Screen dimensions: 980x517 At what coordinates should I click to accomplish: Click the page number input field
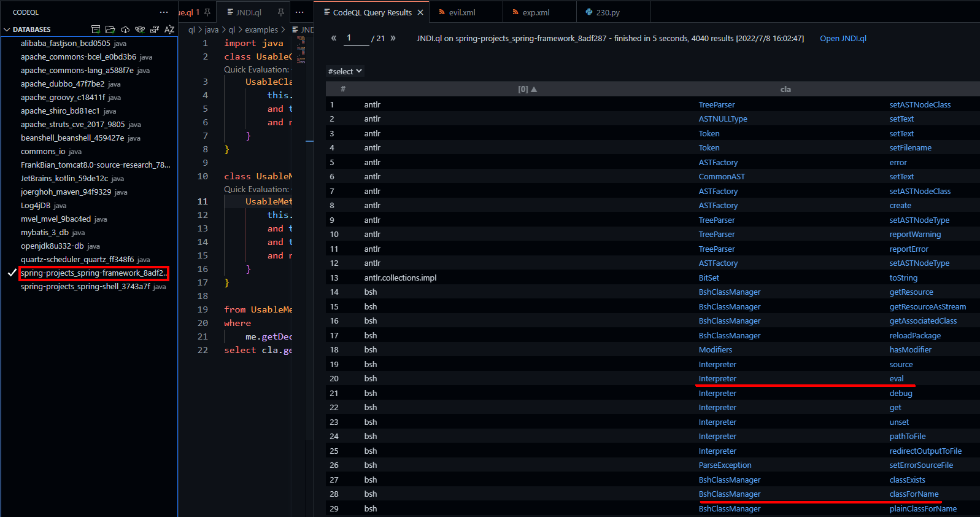[x=356, y=38]
